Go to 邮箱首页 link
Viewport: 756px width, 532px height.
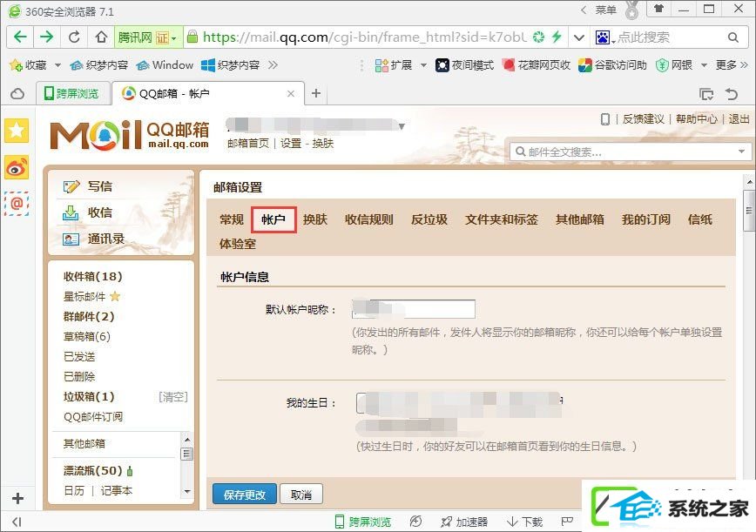[x=248, y=144]
